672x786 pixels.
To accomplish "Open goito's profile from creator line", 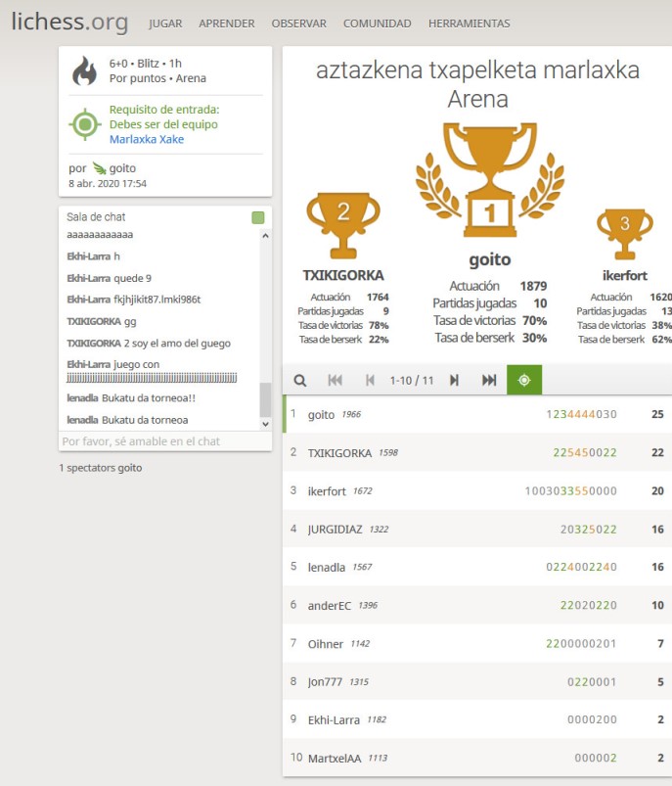I will point(122,168).
